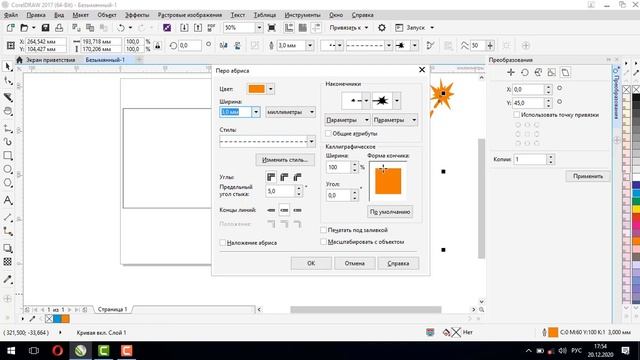Viewport: 640px width, 360px height.
Task: Select the Zoom tool in toolbox
Action: [8, 111]
